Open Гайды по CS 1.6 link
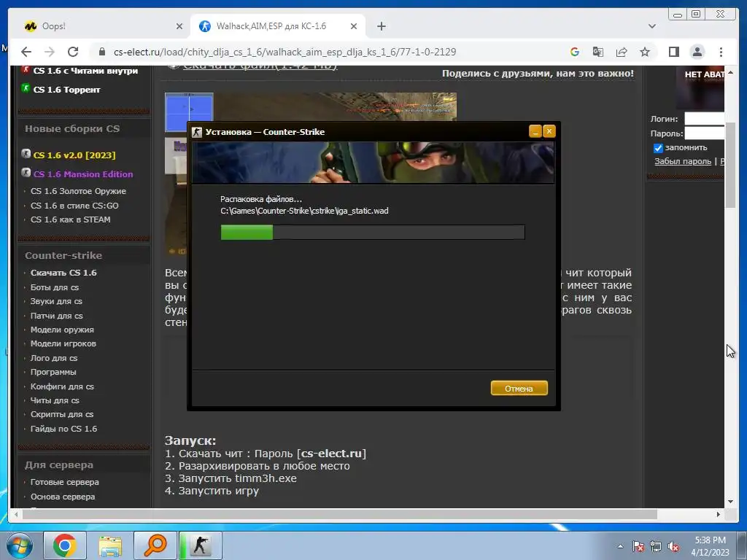Viewport: 747px width, 560px height. click(64, 429)
